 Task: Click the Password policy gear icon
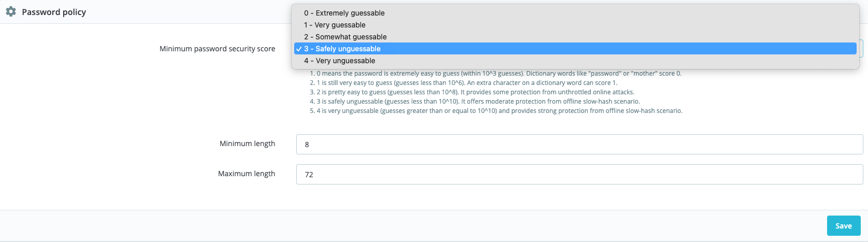11,12
